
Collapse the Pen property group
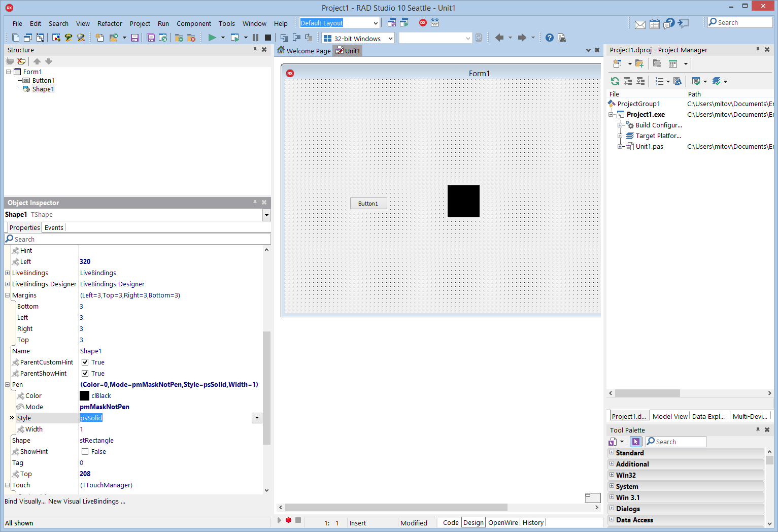(8, 385)
